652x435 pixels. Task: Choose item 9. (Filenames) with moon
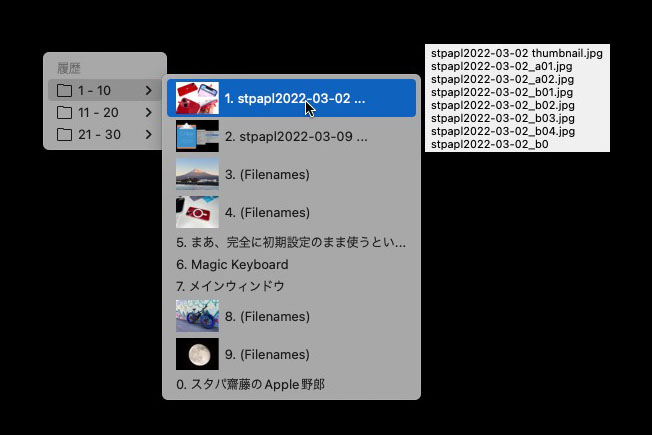pos(291,354)
